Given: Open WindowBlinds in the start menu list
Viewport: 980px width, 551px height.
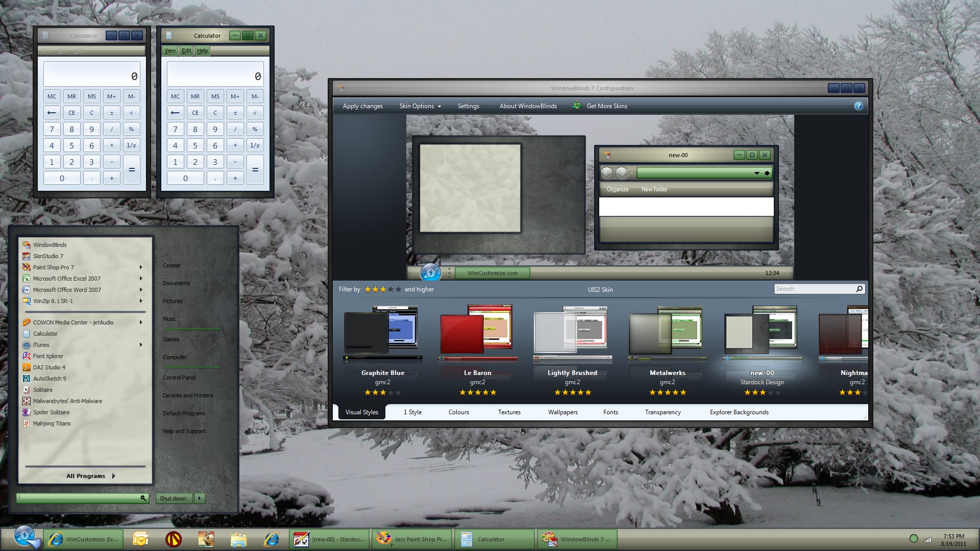Looking at the screenshot, I should pos(50,245).
